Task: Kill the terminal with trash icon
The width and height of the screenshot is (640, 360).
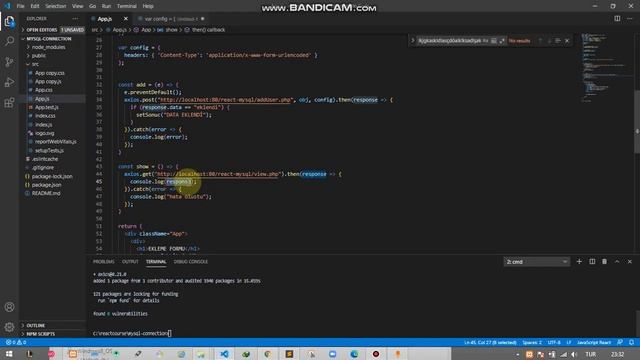Action: coord(604,262)
